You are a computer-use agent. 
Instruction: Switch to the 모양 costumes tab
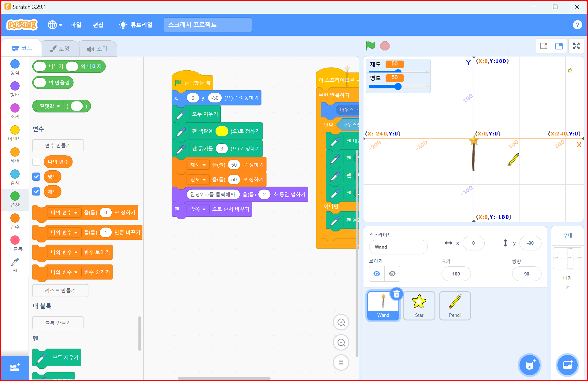(60, 49)
